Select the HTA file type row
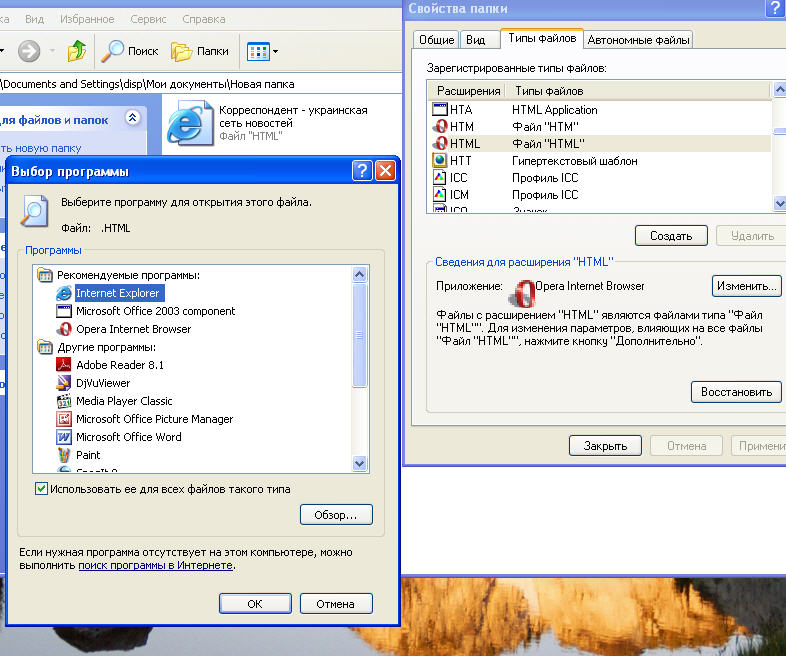Screen dimensions: 786x656 (599, 110)
